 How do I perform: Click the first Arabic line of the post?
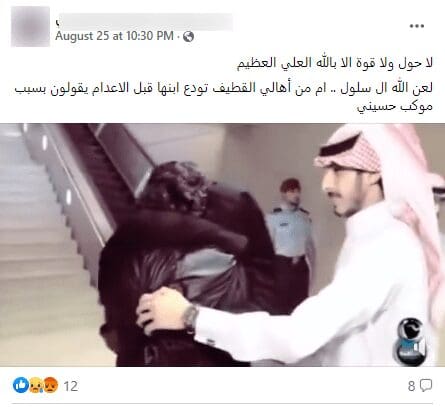(335, 63)
